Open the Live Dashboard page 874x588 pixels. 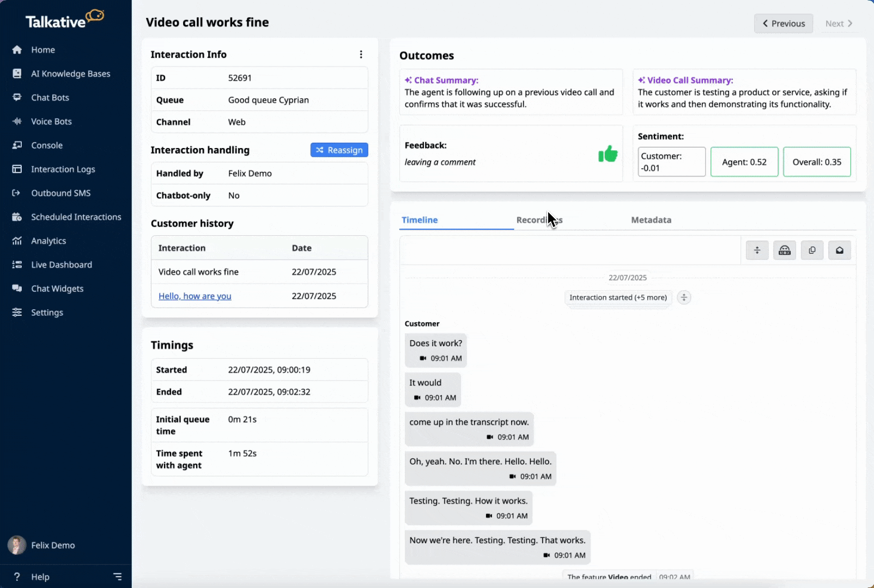pos(62,265)
